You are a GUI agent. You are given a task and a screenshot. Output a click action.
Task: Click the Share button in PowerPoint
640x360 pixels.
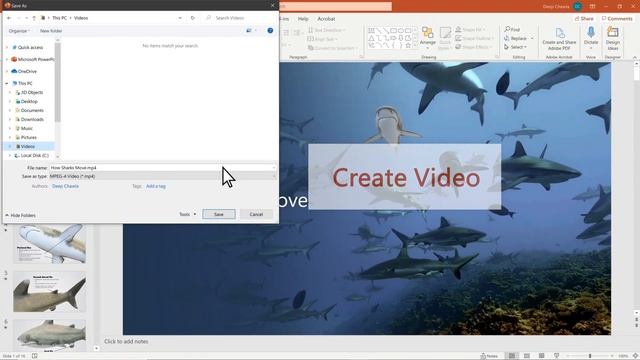tap(584, 18)
